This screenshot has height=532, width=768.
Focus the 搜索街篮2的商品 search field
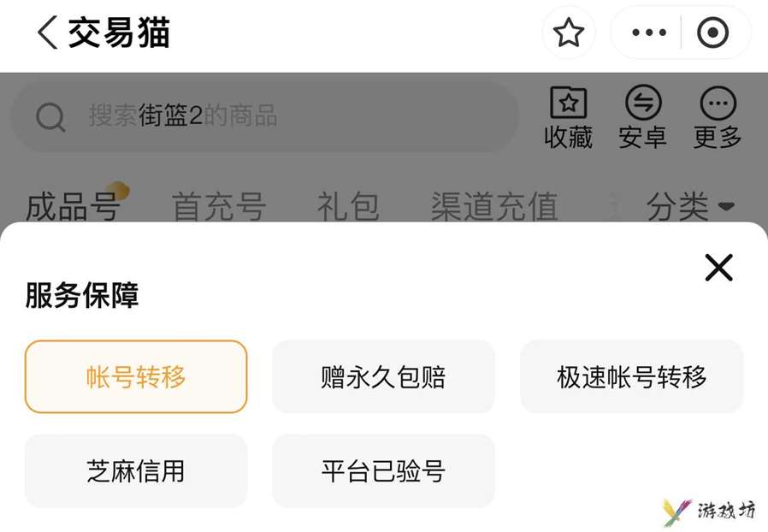click(x=264, y=116)
